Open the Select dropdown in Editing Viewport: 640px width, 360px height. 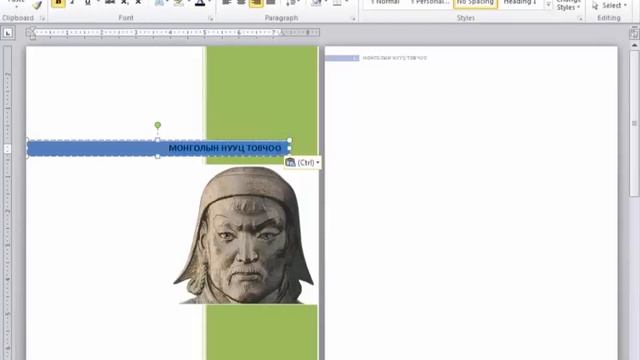(x=609, y=5)
